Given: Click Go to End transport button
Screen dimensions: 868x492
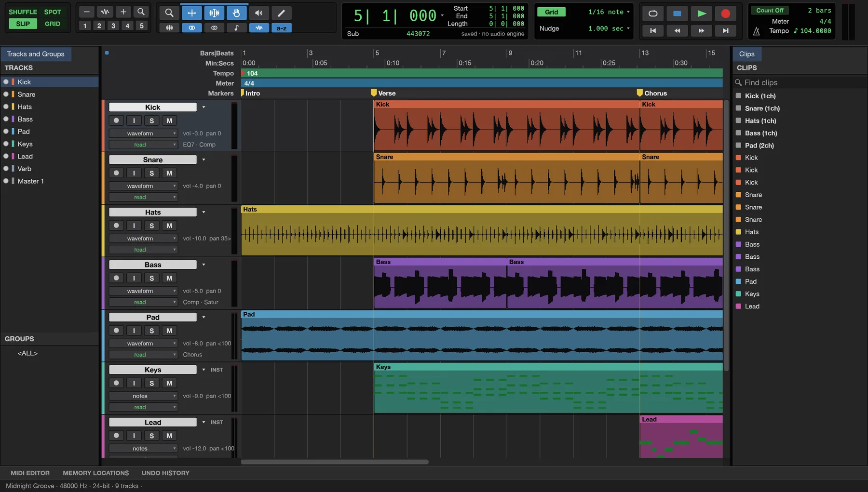Looking at the screenshot, I should click(725, 30).
